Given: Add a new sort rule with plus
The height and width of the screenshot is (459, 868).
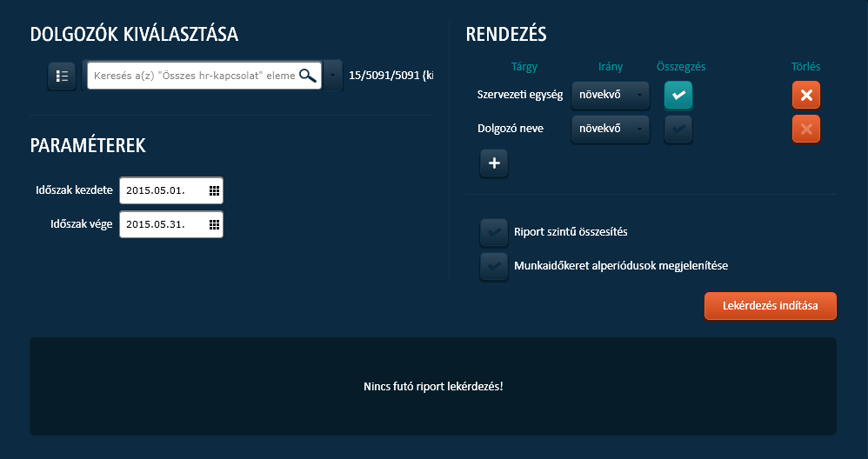Looking at the screenshot, I should coord(494,163).
